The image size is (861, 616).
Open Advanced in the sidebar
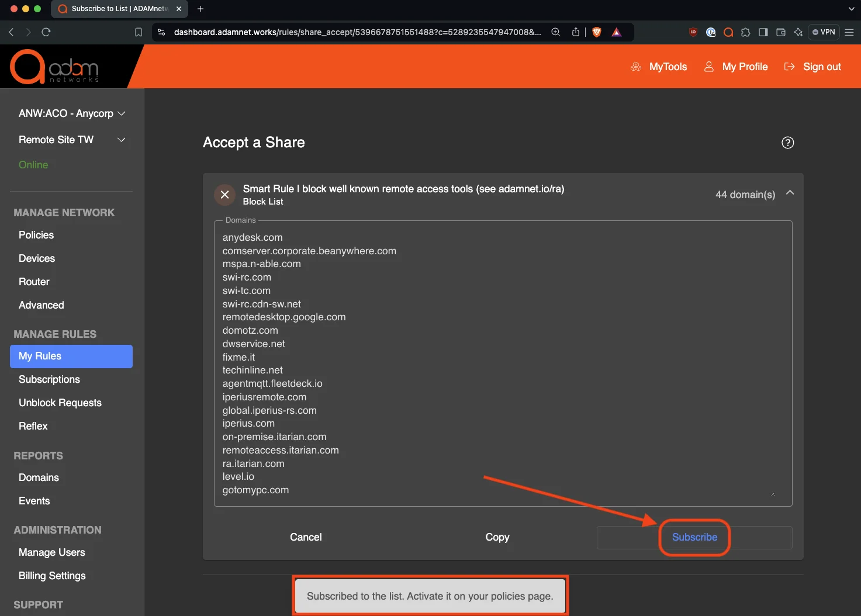[42, 305]
